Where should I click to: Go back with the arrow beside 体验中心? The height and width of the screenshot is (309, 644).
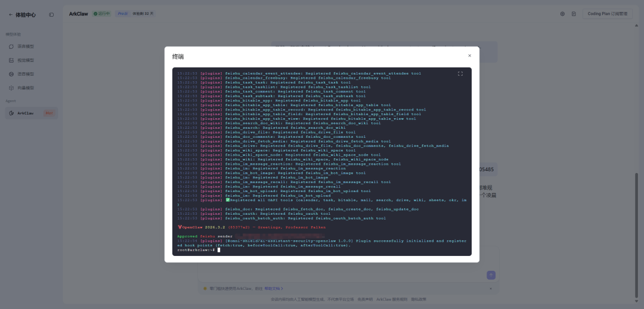[x=11, y=15]
